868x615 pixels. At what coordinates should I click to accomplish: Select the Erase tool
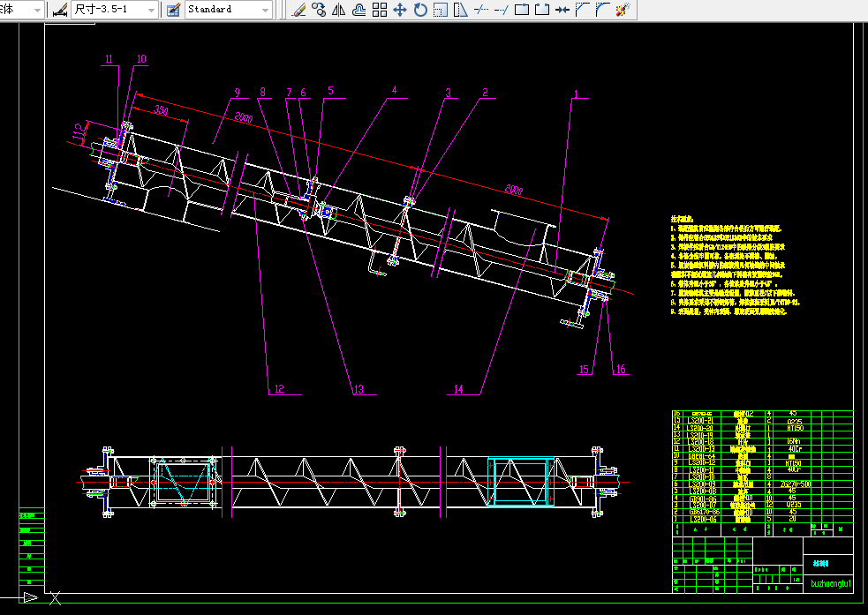coord(298,10)
